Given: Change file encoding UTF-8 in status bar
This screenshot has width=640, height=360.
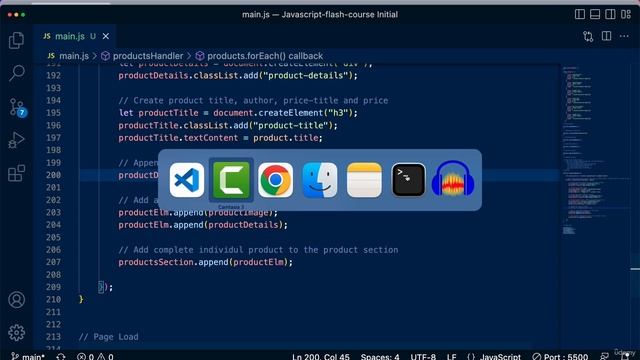Looking at the screenshot, I should coord(423,356).
